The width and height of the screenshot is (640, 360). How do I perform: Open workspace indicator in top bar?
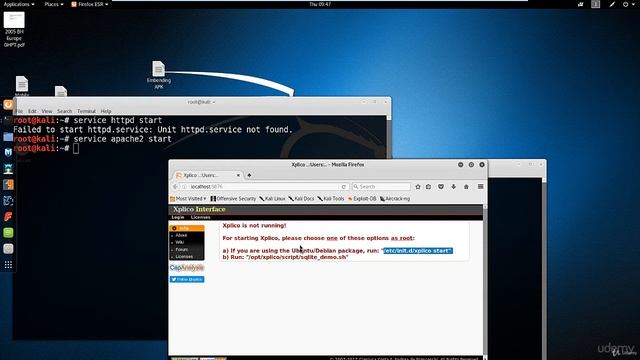point(596,4)
